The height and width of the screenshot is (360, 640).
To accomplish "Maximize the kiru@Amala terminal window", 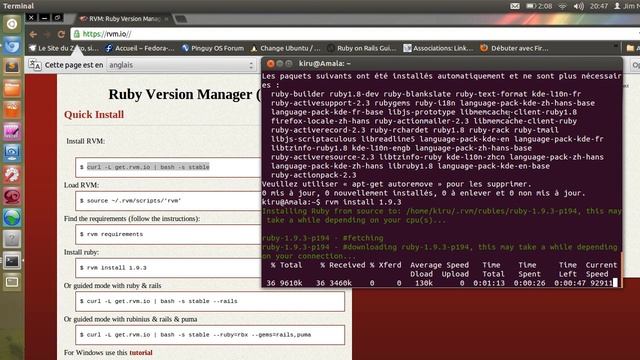I will pyautogui.click(x=289, y=64).
